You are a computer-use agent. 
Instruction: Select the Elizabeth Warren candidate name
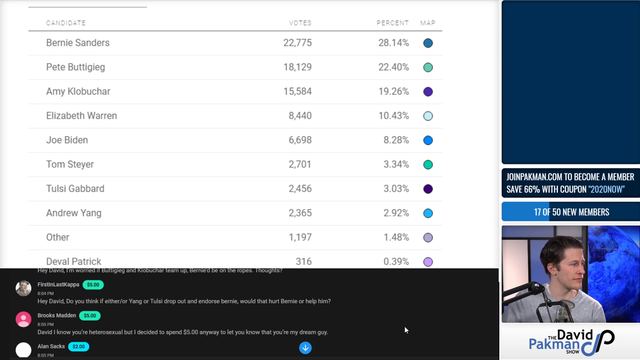tap(81, 116)
